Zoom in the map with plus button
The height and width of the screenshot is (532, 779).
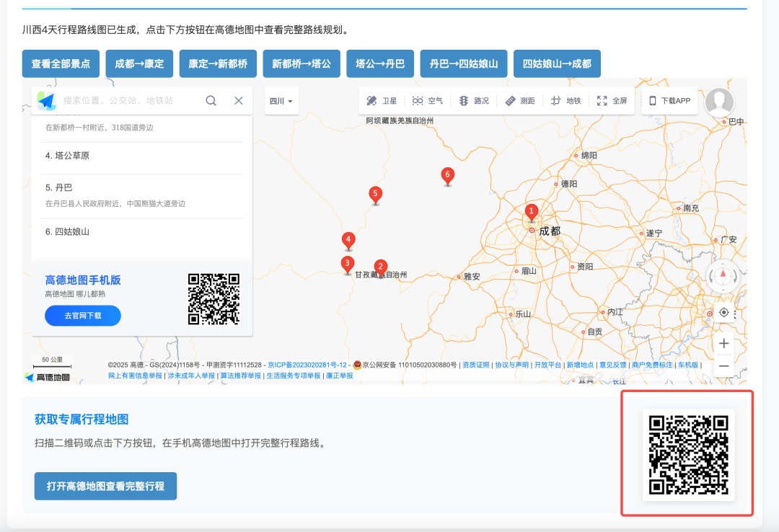[723, 344]
